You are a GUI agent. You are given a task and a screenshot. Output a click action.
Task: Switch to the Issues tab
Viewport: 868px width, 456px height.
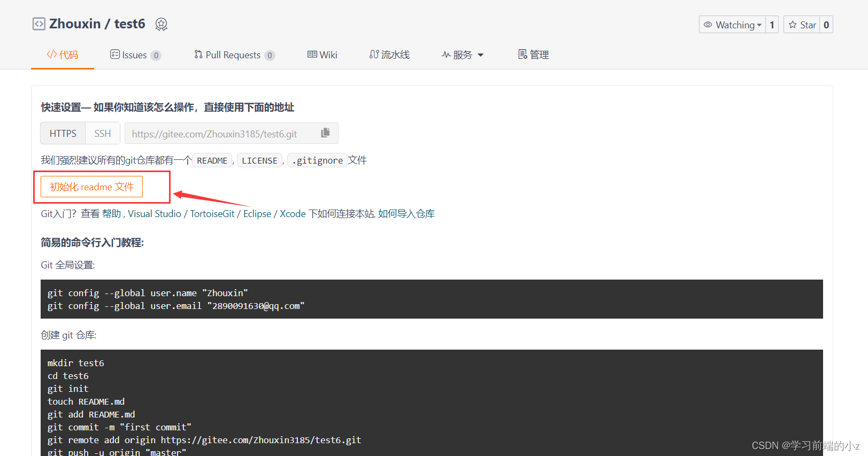135,55
